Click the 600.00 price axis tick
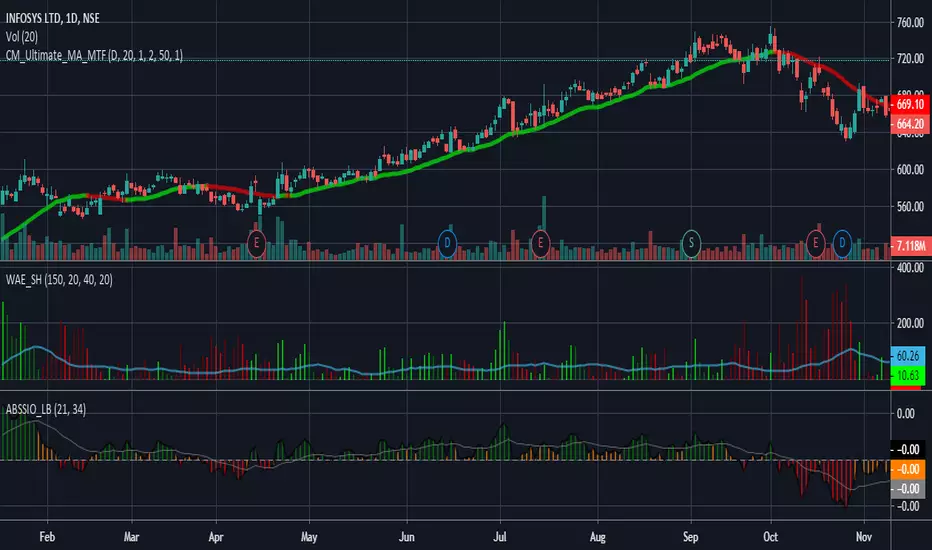Viewport: 932px width, 550px height. click(x=910, y=169)
